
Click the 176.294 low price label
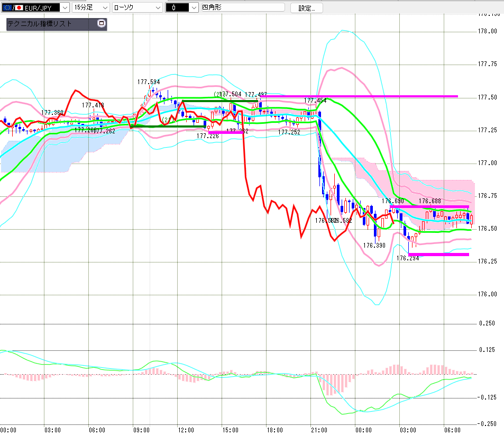pos(408,258)
